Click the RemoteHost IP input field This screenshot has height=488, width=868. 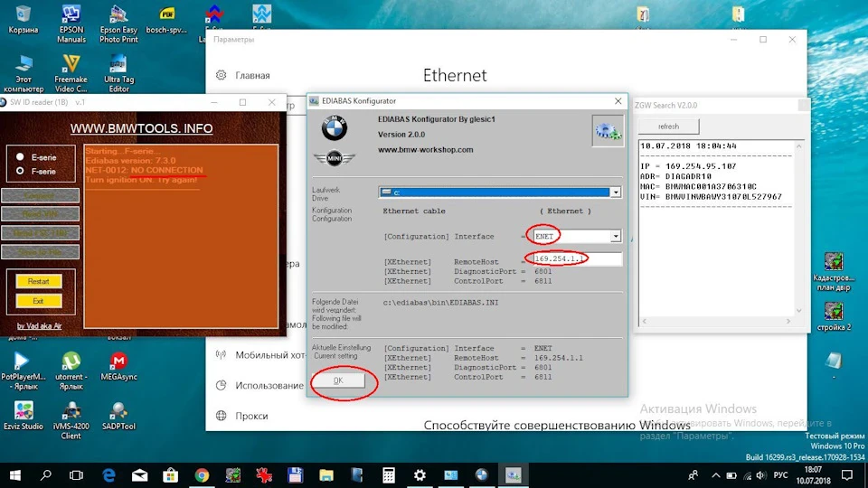pos(576,258)
